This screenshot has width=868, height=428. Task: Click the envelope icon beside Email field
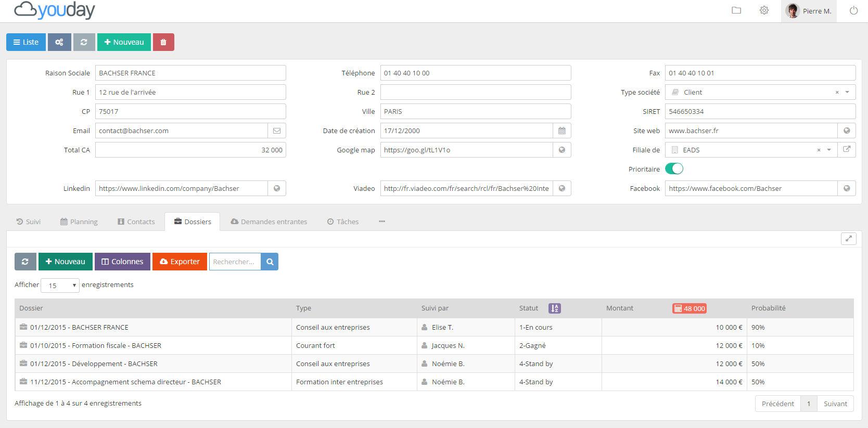(277, 131)
